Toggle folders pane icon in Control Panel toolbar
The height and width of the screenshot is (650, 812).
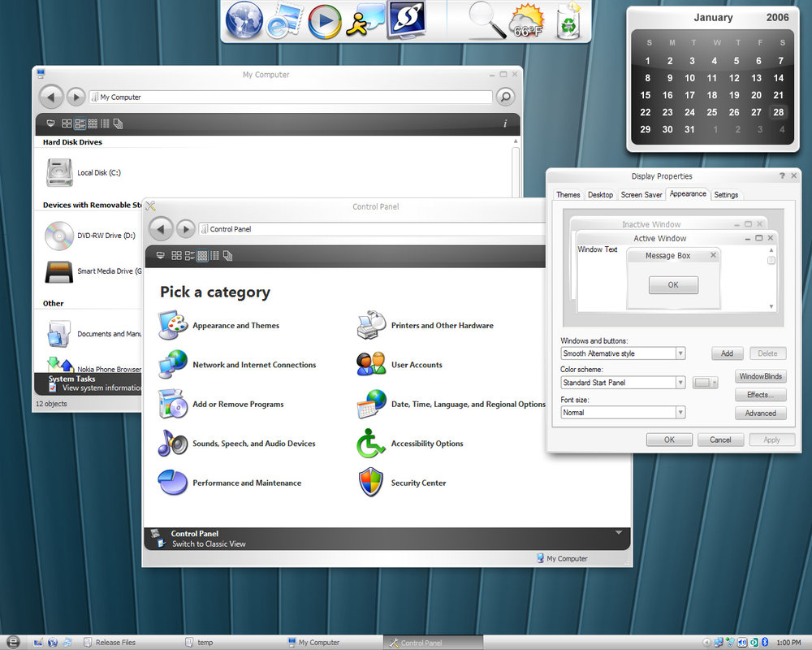(227, 256)
